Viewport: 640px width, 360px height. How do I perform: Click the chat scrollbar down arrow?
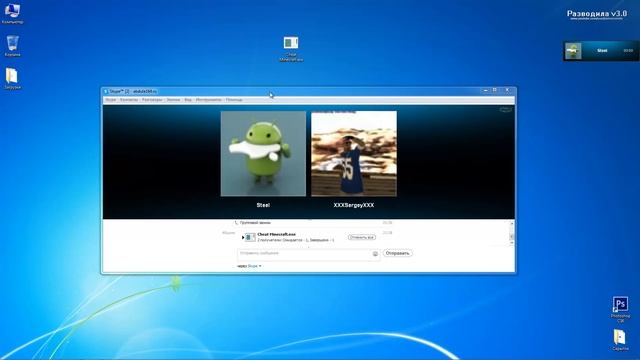(x=512, y=242)
